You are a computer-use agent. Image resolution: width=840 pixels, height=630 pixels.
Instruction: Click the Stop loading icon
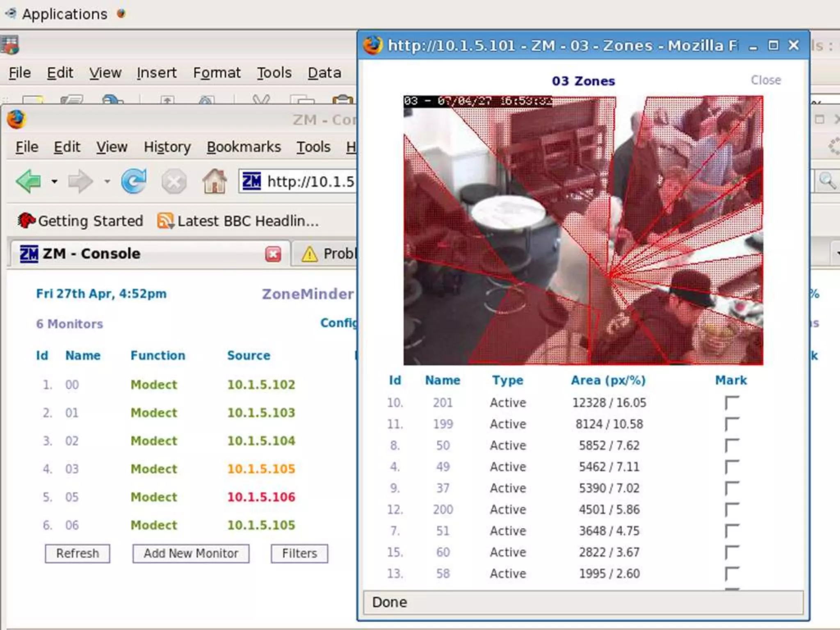tap(174, 181)
